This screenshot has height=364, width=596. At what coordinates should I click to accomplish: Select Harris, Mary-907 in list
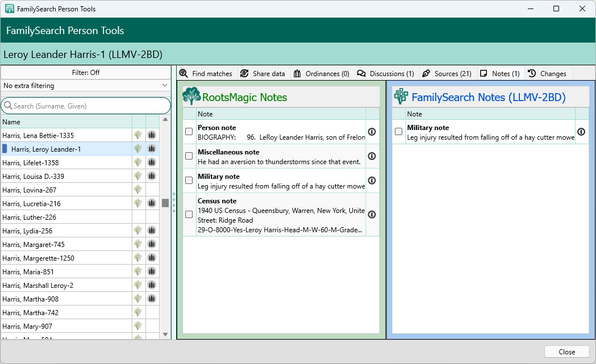tap(66, 327)
